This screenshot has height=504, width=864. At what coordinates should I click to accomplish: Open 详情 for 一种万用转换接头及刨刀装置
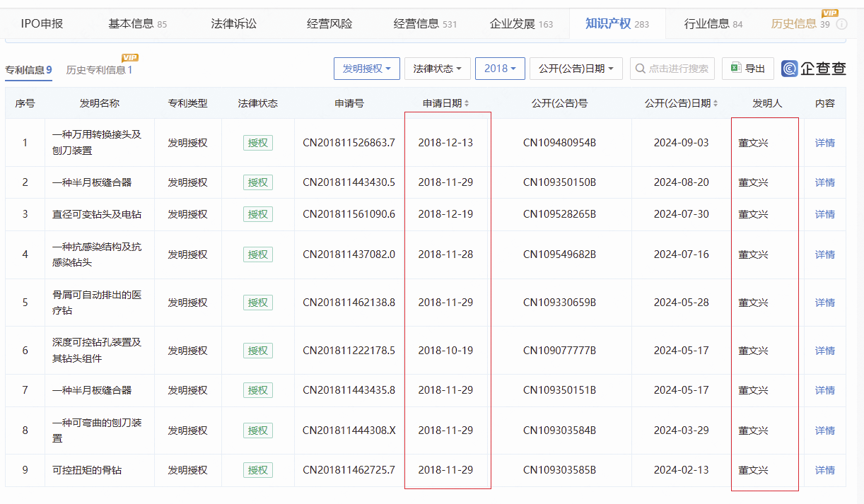824,143
